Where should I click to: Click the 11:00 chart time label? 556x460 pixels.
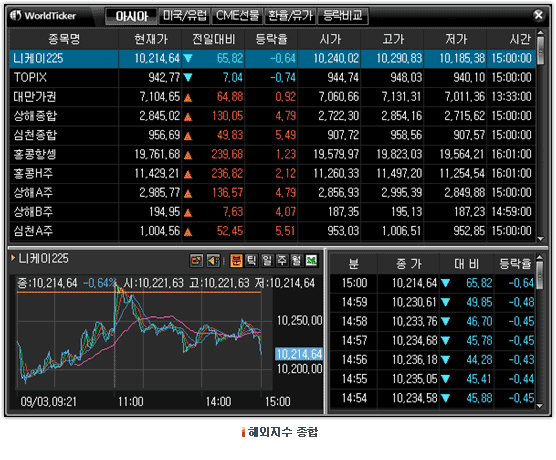pyautogui.click(x=131, y=401)
